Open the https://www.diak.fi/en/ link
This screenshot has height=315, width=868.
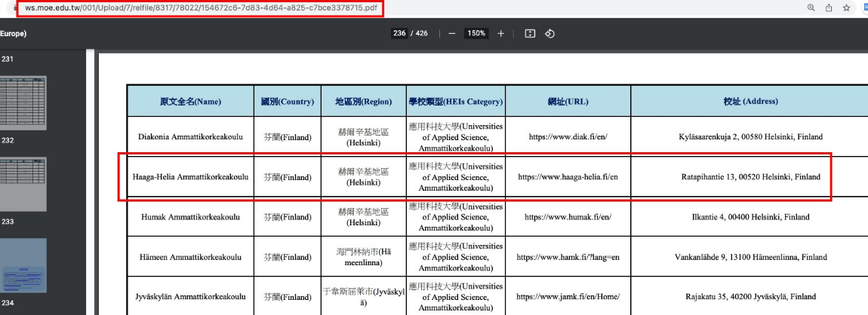pyautogui.click(x=568, y=136)
